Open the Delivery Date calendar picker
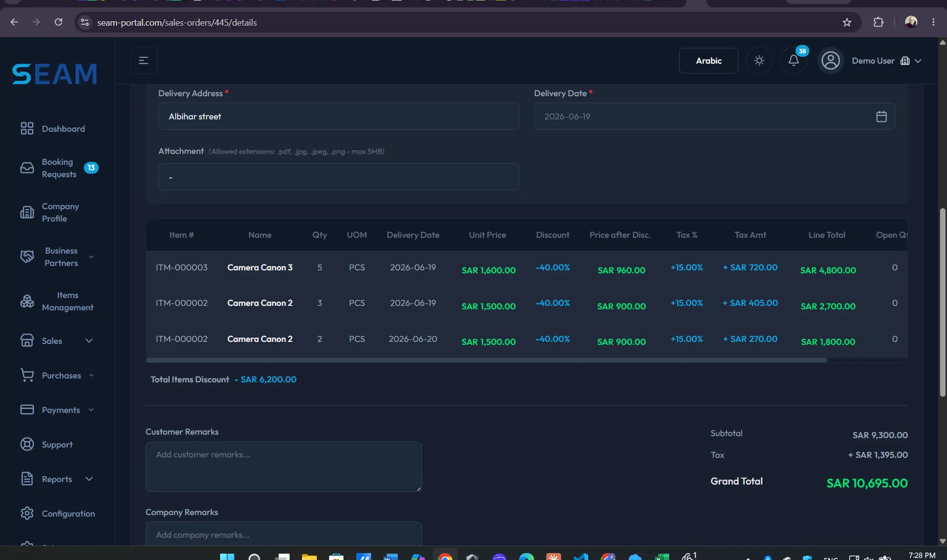 [x=881, y=116]
